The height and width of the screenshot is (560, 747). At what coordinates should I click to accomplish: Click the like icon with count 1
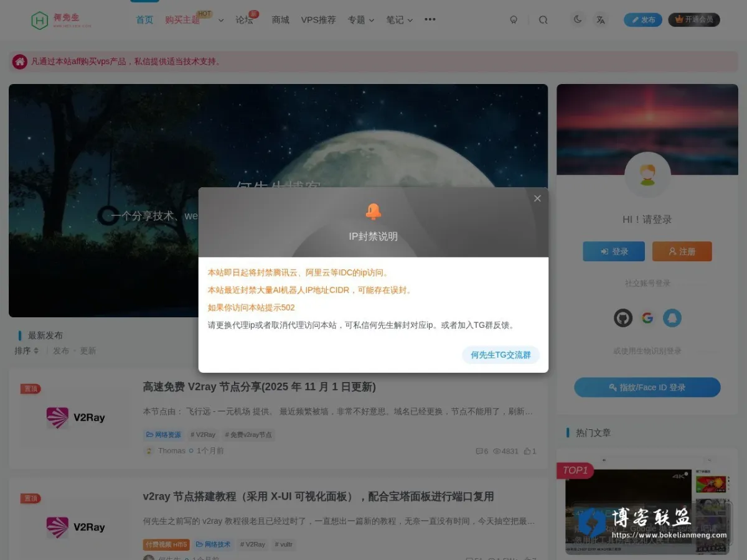tap(529, 451)
